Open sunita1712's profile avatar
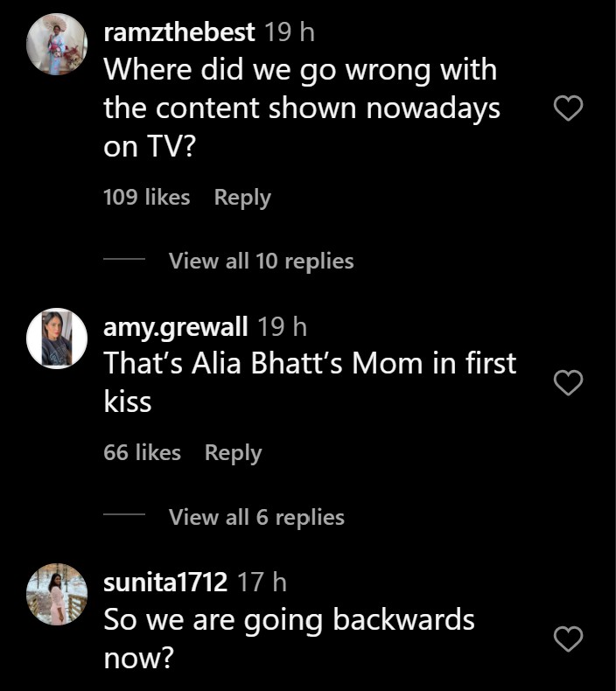 [57, 594]
